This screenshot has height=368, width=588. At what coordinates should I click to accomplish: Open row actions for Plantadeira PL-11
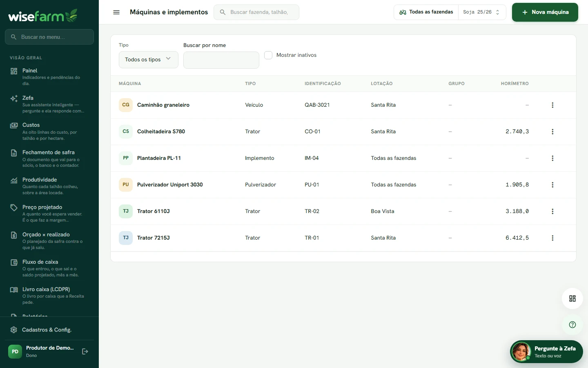(552, 158)
